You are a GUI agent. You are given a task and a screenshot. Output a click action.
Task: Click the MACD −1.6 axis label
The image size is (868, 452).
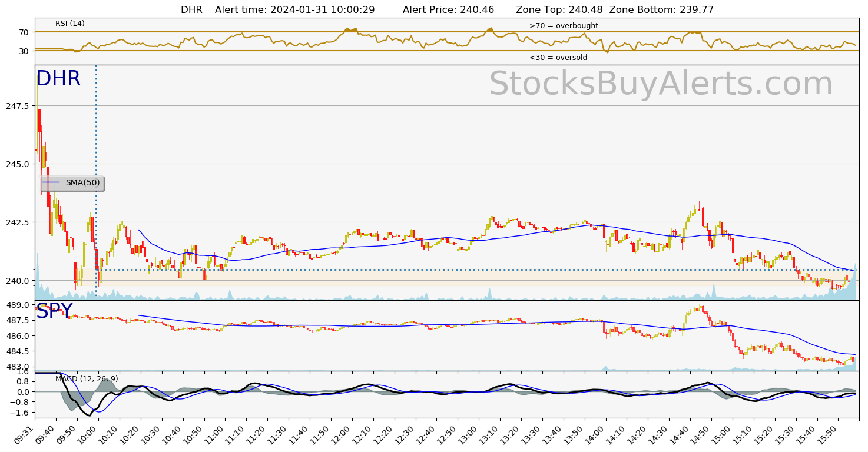tap(21, 413)
